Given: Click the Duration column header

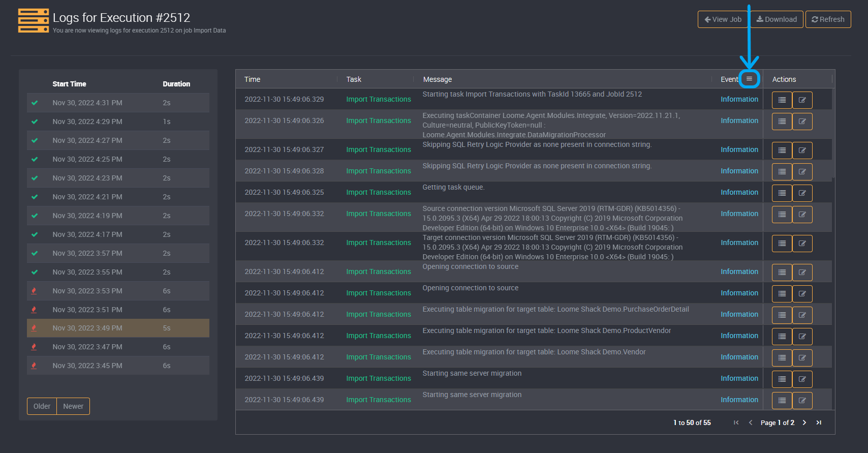Looking at the screenshot, I should coord(176,84).
